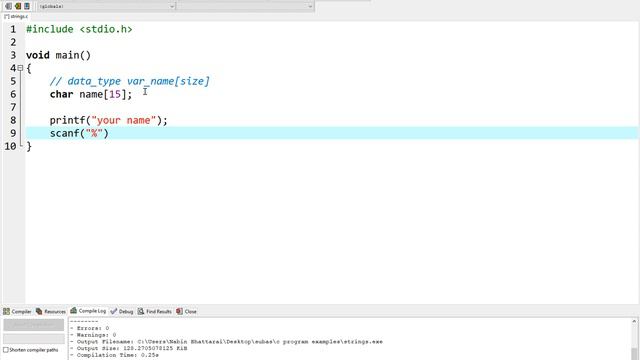Click the Warnings: 0 log line

click(x=93, y=335)
